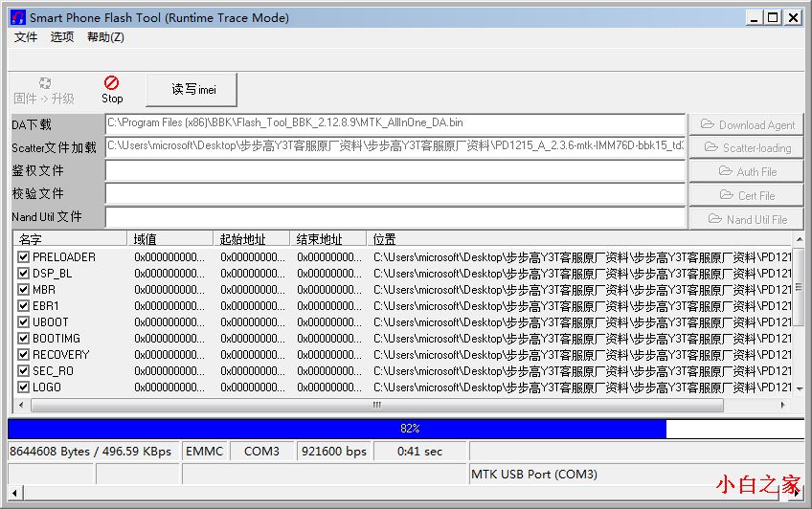Select the BOOTIMG row name text
The image size is (812, 509).
pyautogui.click(x=56, y=339)
